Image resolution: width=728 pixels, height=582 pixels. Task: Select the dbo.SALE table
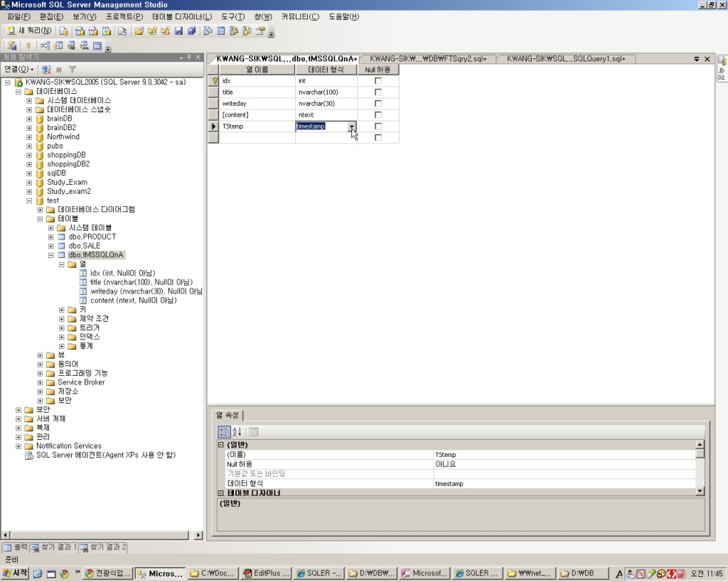coord(84,246)
